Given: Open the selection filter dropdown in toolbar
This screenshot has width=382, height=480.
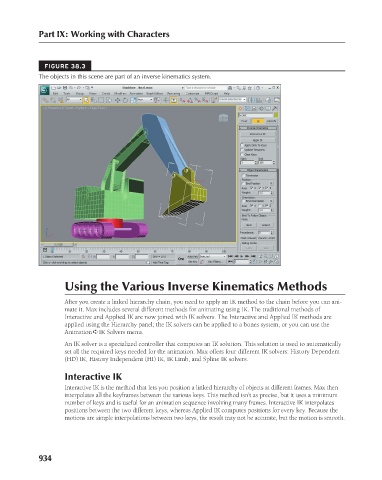Looking at the screenshot, I should coord(74,100).
